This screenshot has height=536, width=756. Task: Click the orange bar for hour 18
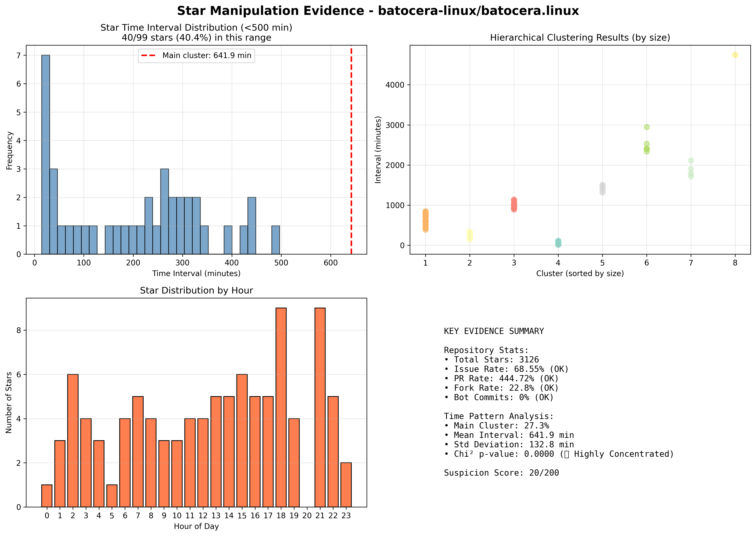281,407
